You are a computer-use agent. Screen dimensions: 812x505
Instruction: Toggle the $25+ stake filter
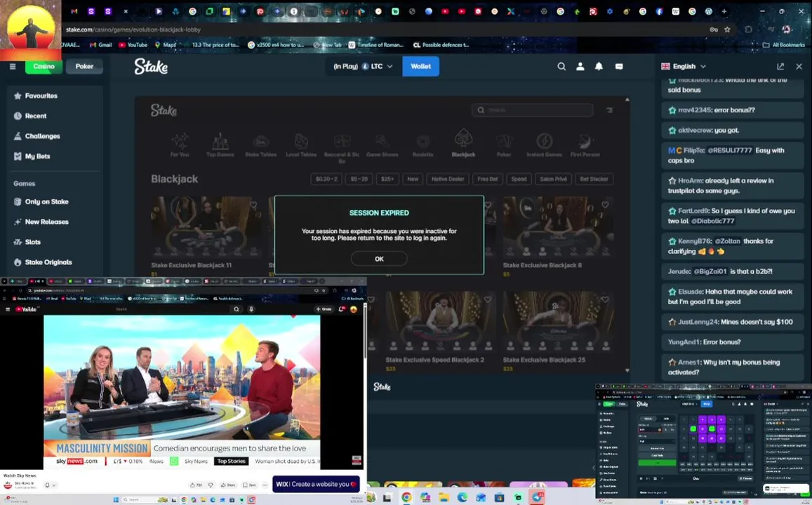point(387,179)
